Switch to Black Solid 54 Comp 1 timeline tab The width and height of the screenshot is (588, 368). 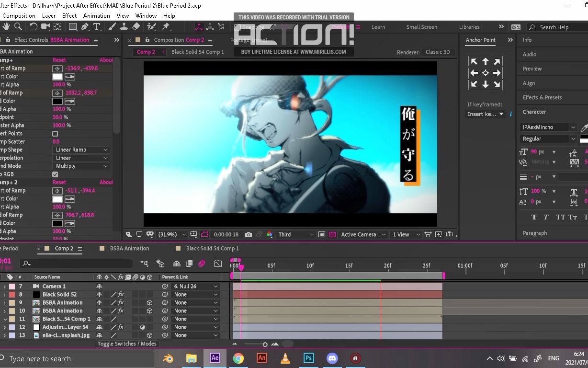pos(212,248)
